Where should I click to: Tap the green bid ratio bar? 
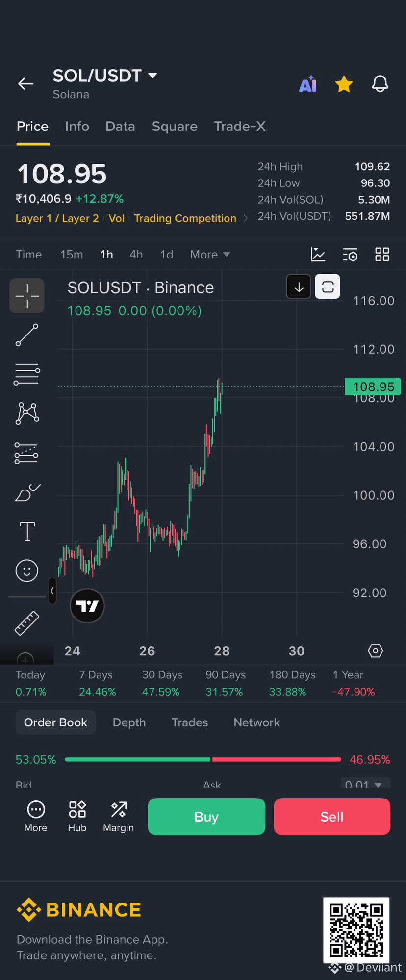[x=138, y=759]
